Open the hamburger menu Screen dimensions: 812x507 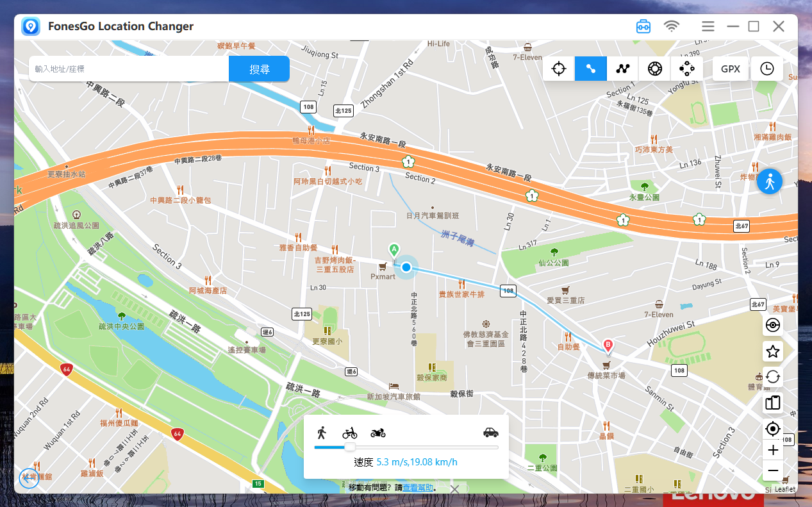click(x=708, y=26)
